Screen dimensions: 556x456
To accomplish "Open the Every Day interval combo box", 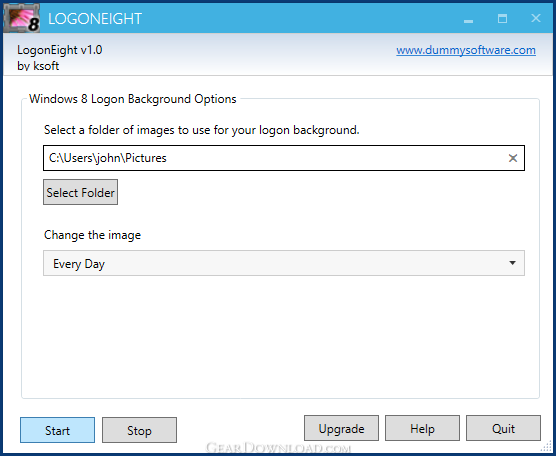I will (x=284, y=263).
